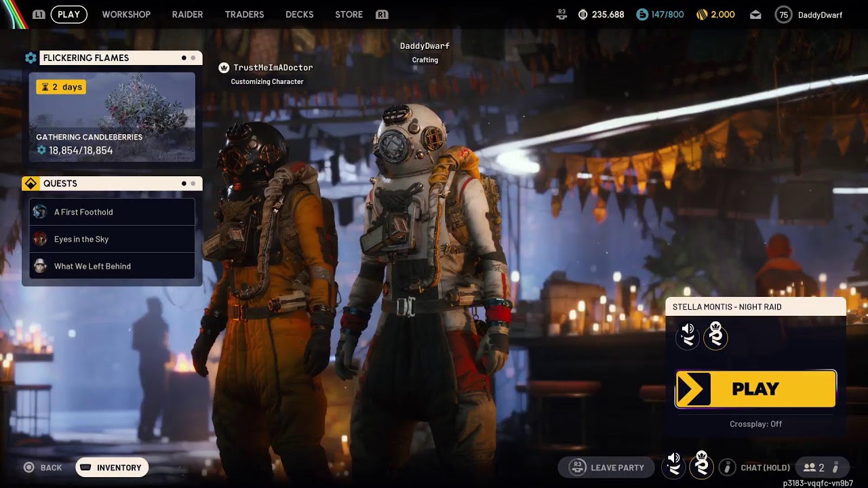Click the R3 icon in the top bar
Viewport: 868px width, 488px height.
click(x=561, y=14)
